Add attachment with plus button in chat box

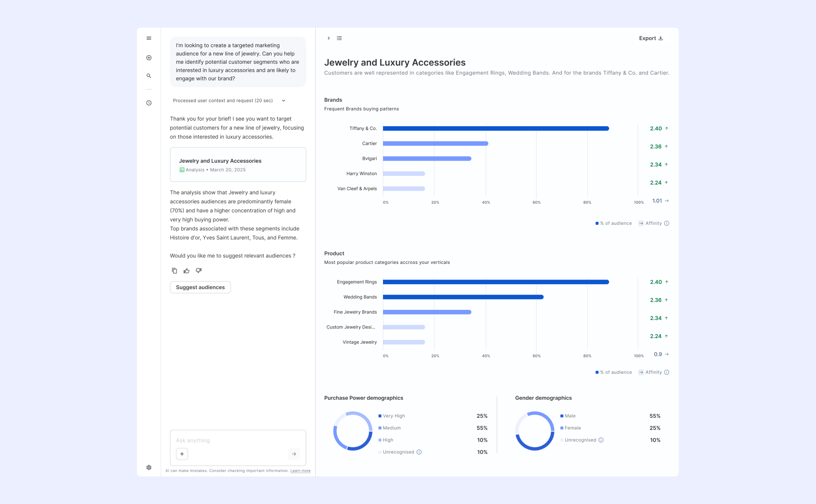(182, 454)
